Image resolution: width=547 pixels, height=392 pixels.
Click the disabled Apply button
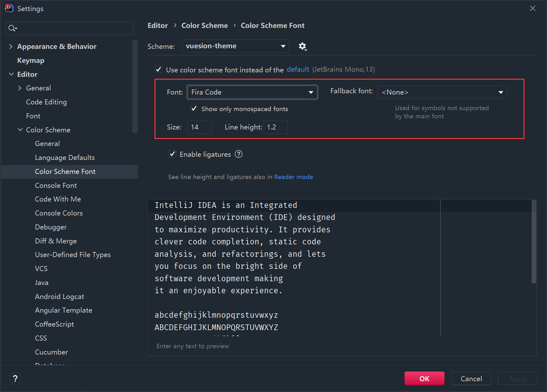(517, 378)
